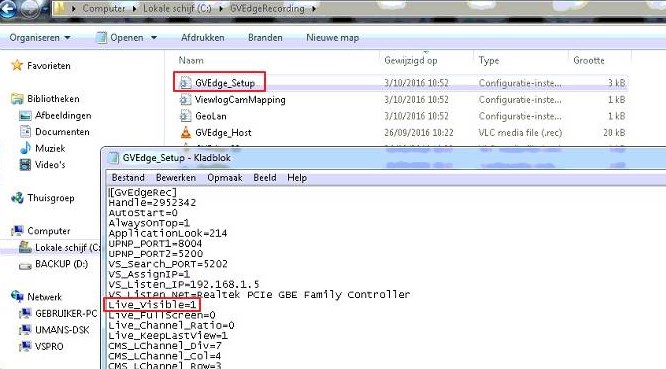This screenshot has width=666, height=369.
Task: Click the Live_FullScreen=0 line in Kladblok
Action: [x=162, y=315]
